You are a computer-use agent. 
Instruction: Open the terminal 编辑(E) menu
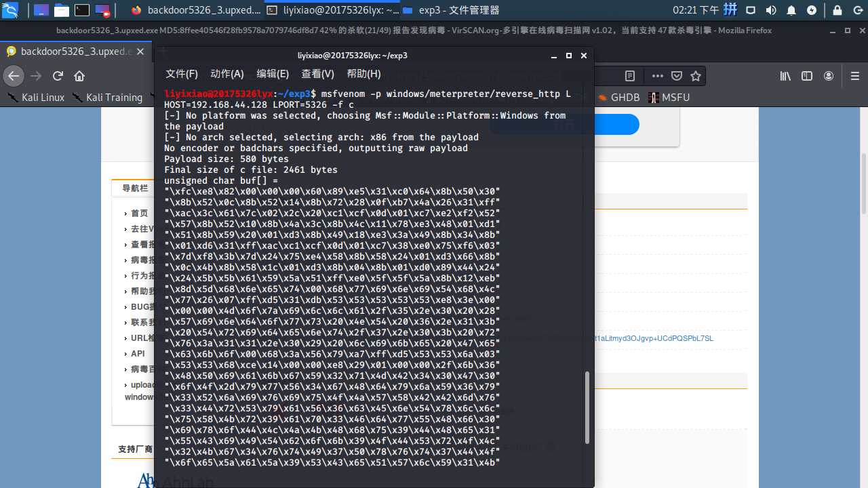[273, 74]
